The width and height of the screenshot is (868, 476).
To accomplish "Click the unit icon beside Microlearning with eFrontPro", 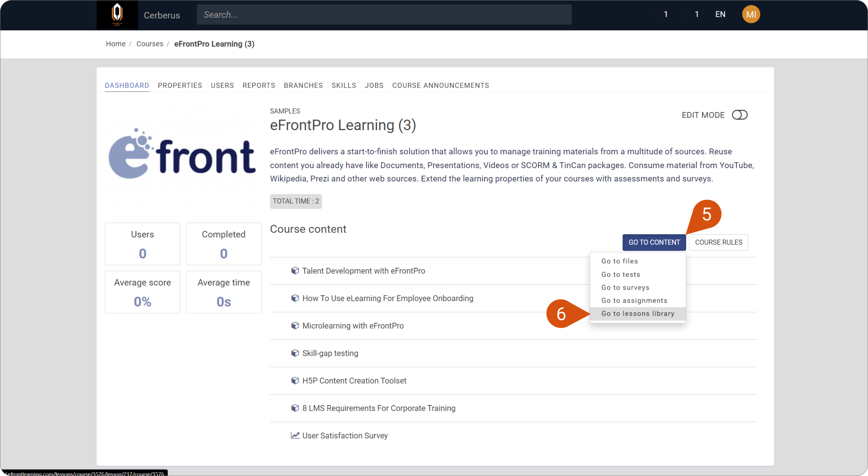I will [x=295, y=326].
